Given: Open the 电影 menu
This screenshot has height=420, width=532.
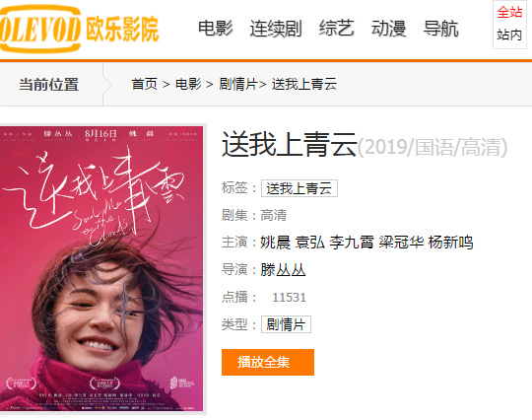Looking at the screenshot, I should pos(216,29).
